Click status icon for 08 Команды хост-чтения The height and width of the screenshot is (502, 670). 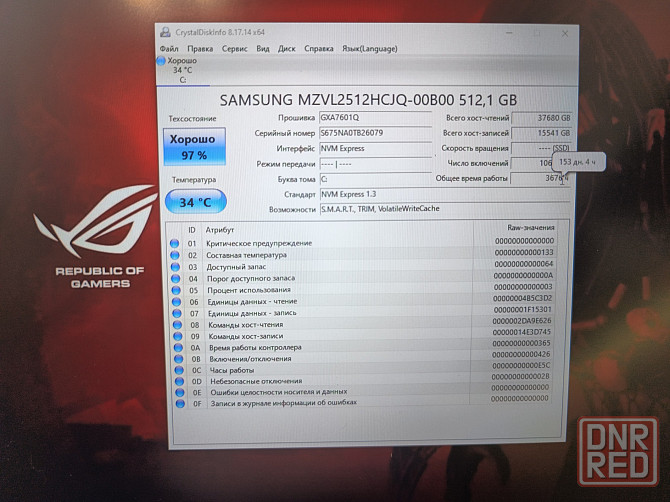coord(177,325)
